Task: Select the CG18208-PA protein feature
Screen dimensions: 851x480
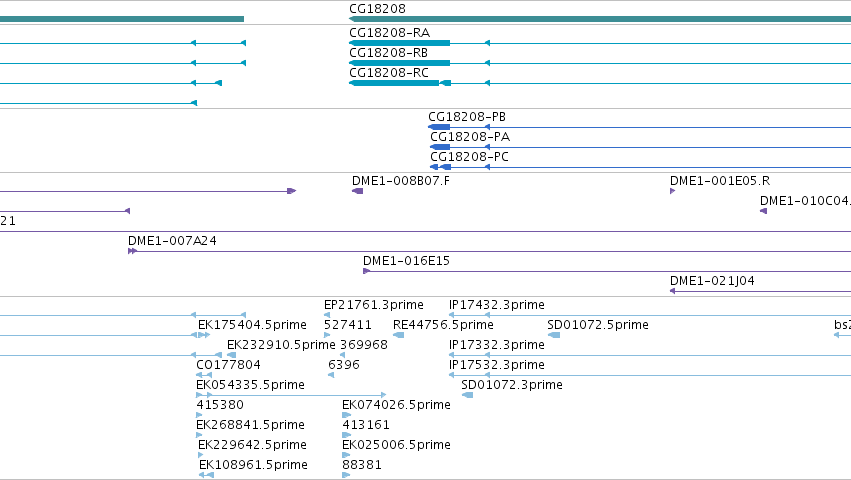Action: pyautogui.click(x=640, y=147)
